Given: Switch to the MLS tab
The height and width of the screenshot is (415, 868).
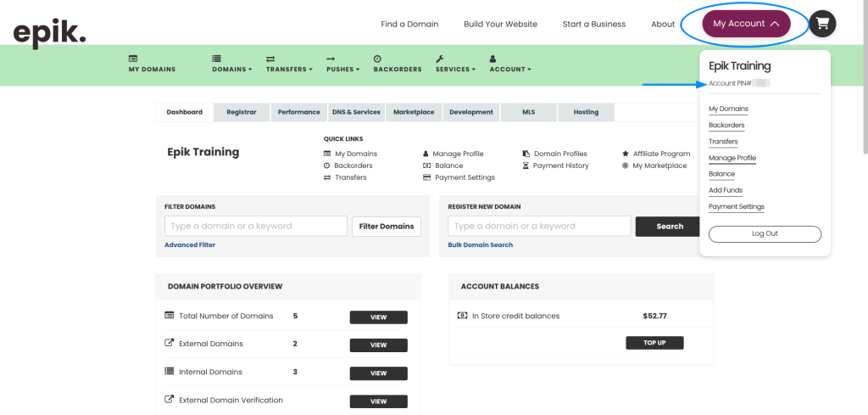Looking at the screenshot, I should click(529, 112).
